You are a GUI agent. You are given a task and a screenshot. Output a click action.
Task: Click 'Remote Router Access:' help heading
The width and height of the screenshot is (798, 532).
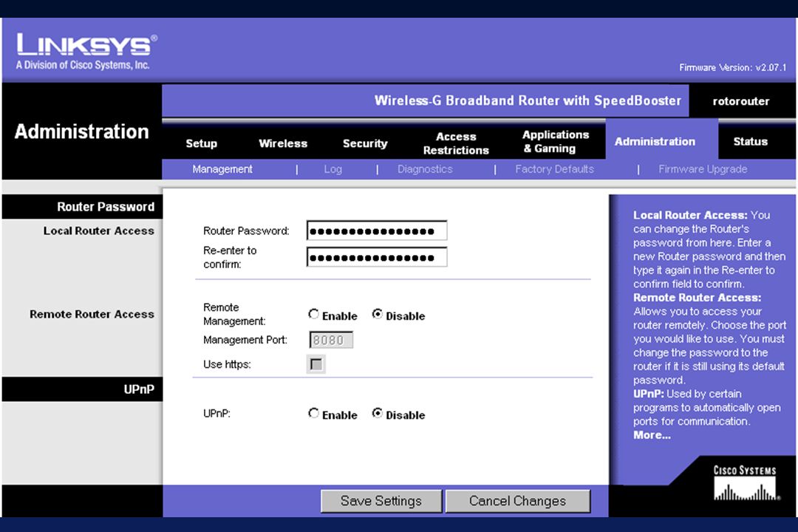point(698,298)
